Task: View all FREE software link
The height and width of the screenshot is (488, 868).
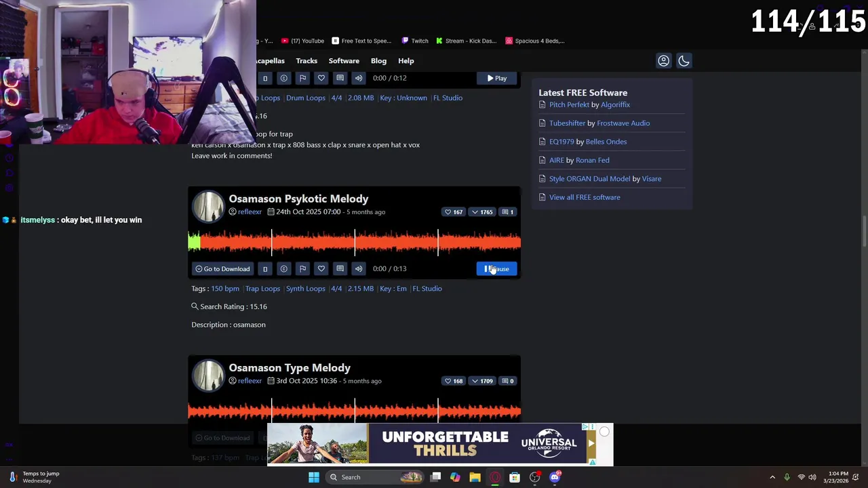Action: coord(585,197)
